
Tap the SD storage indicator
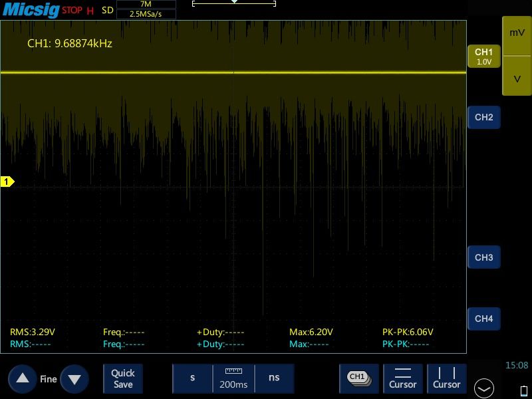point(108,10)
